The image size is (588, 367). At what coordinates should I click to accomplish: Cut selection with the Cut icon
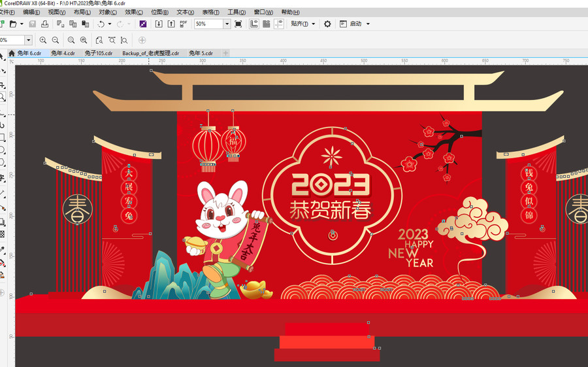pos(60,24)
